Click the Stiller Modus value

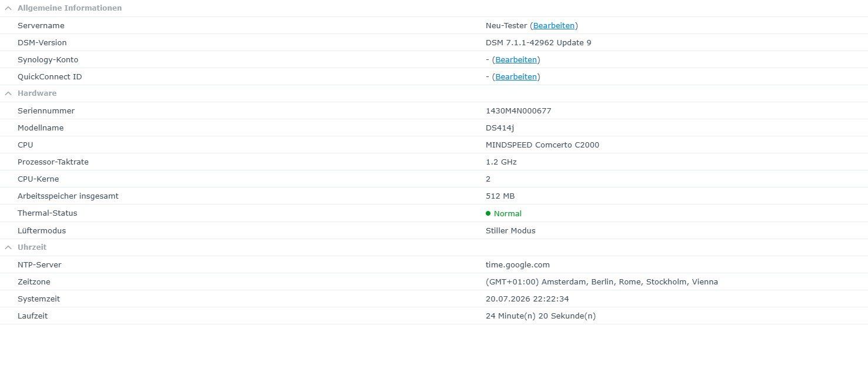click(510, 231)
